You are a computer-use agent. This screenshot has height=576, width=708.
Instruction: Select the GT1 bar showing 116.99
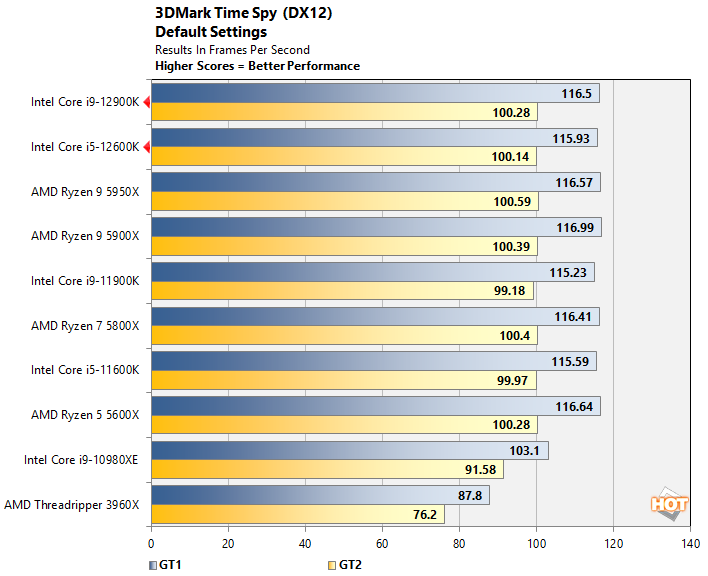[375, 228]
